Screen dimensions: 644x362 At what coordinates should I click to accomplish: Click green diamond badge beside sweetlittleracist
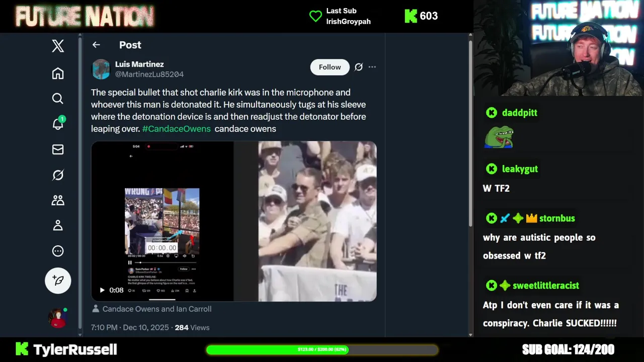(505, 286)
